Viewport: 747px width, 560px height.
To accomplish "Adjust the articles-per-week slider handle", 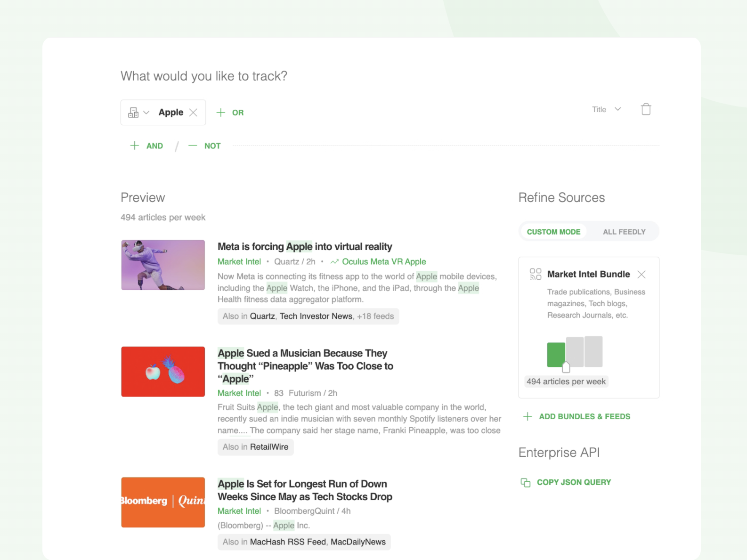I will 566,367.
